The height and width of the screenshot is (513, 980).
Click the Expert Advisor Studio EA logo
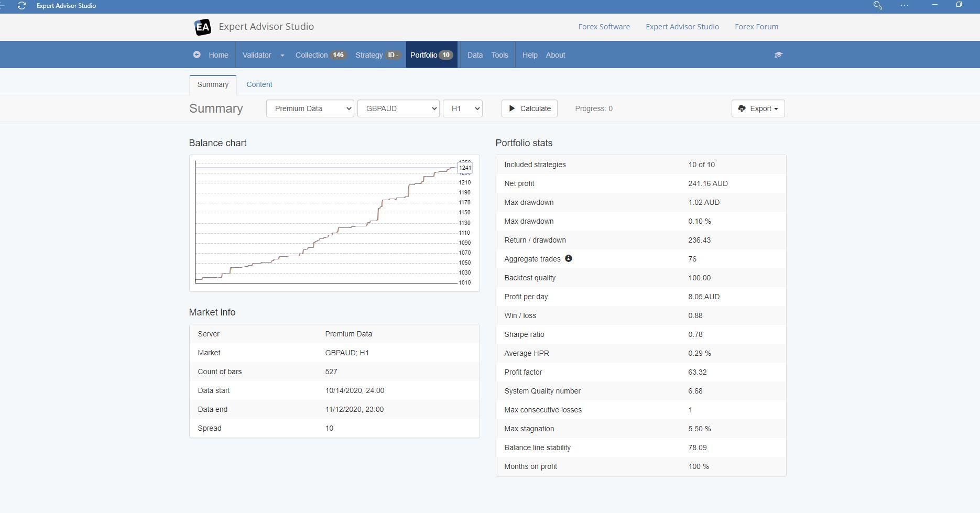tap(202, 27)
